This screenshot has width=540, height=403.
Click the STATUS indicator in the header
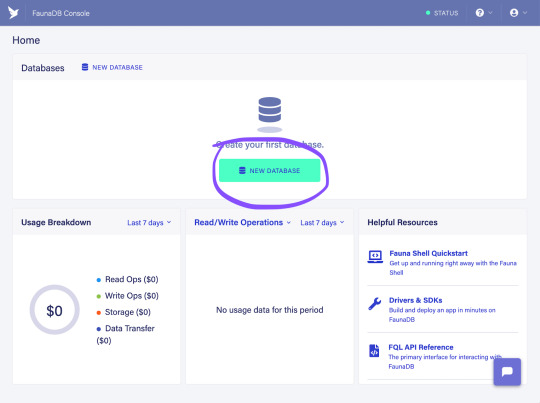tap(442, 13)
